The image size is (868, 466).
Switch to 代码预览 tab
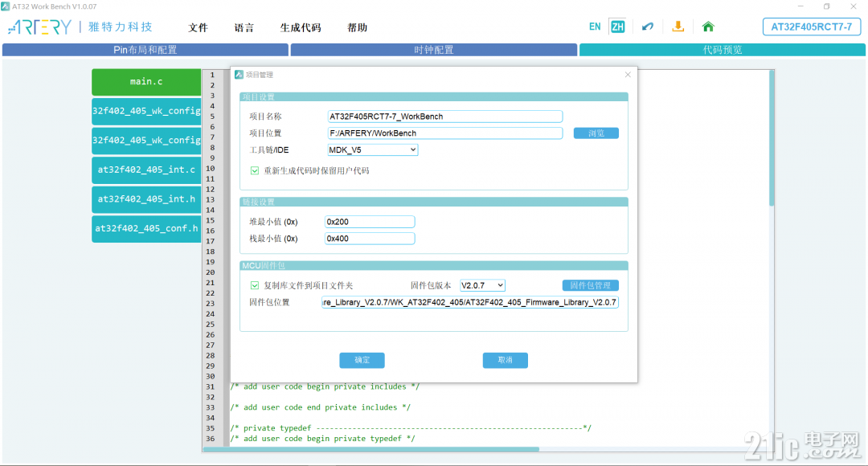pos(723,50)
